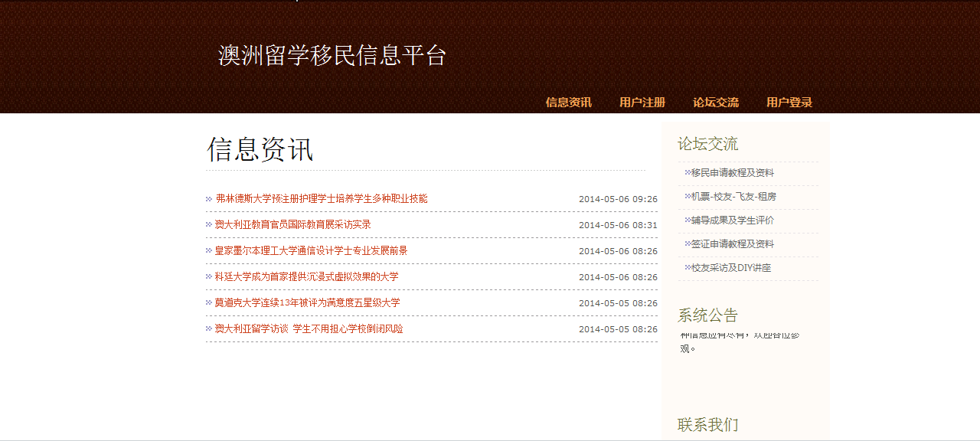
Task: Click the sidebar heading 系统公告
Action: tap(707, 315)
